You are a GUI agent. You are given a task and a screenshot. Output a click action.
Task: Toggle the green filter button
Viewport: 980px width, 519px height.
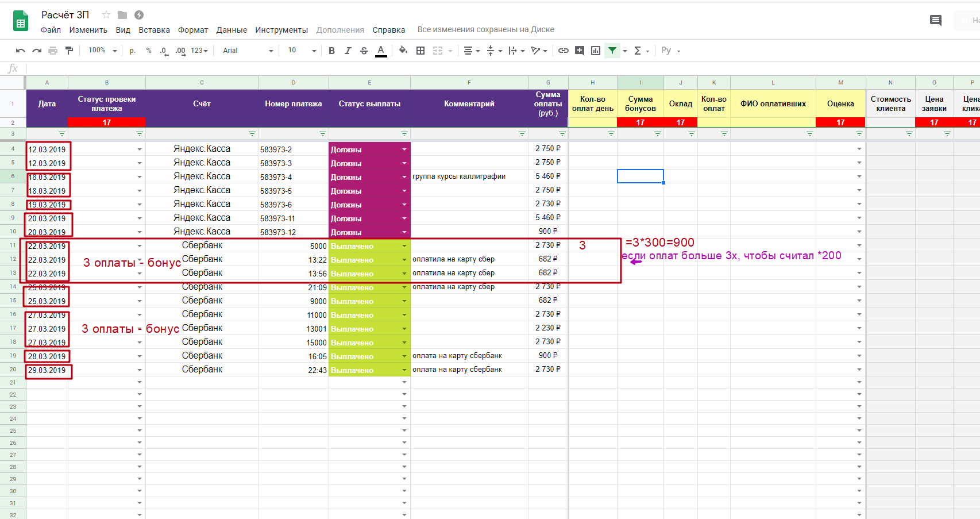pos(612,51)
